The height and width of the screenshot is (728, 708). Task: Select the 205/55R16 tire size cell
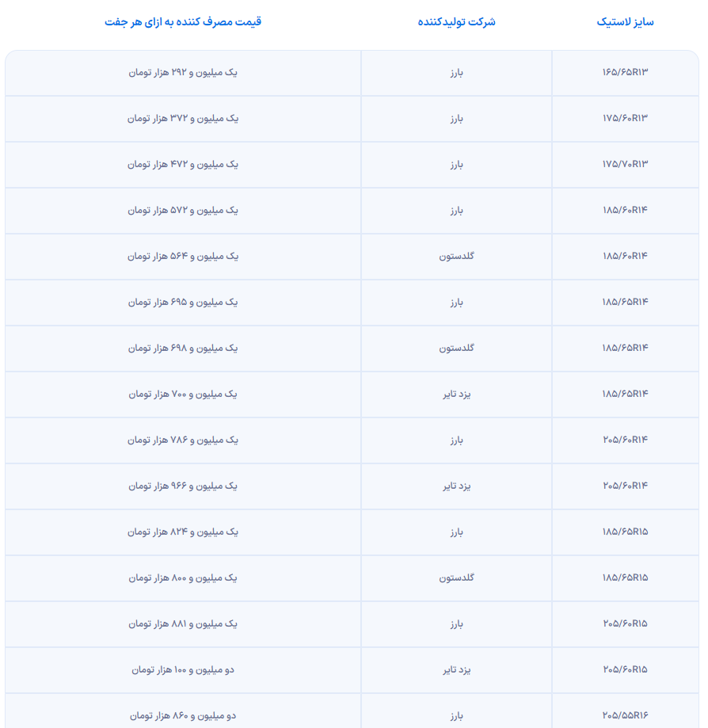625,715
